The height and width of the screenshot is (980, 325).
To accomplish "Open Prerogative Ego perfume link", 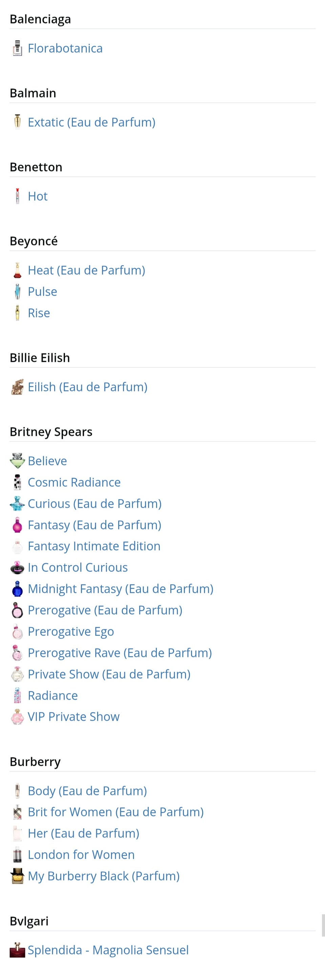I will [71, 631].
